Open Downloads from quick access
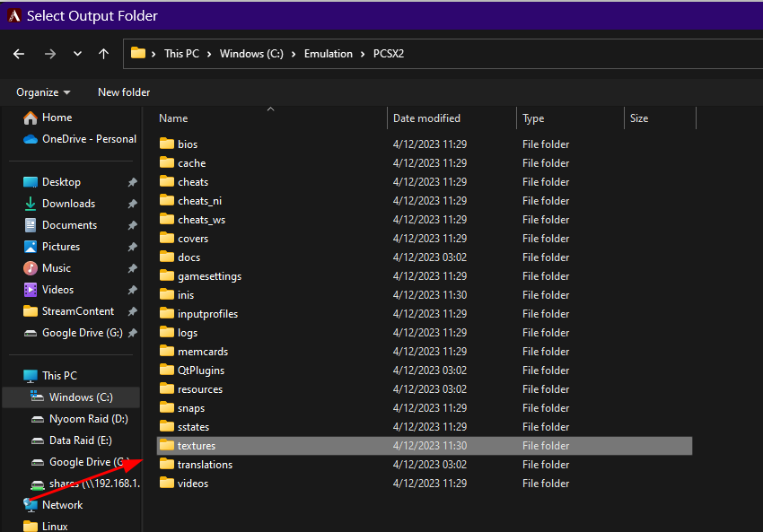 tap(68, 204)
